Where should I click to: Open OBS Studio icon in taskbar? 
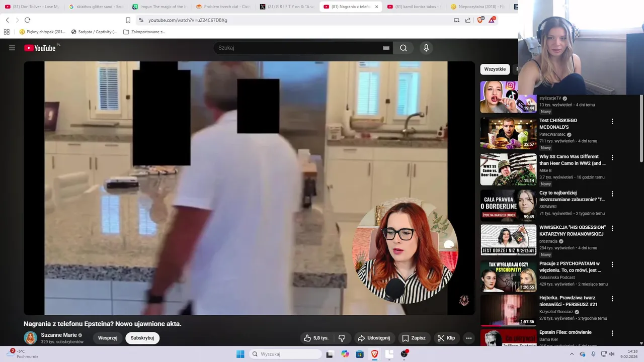point(404,354)
